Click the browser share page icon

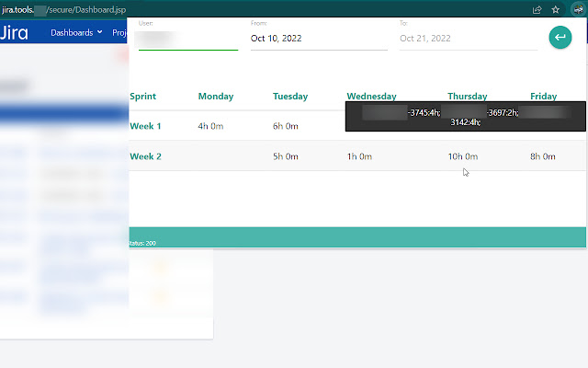tap(537, 10)
